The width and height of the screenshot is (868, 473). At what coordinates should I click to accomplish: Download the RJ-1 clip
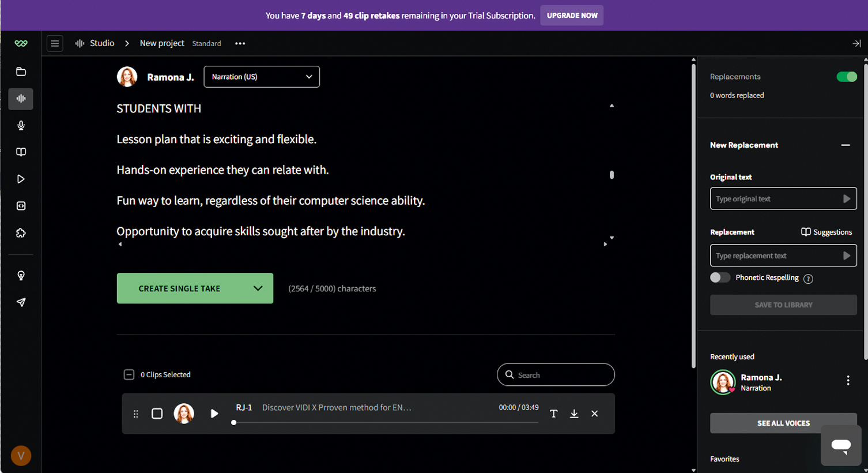point(574,414)
